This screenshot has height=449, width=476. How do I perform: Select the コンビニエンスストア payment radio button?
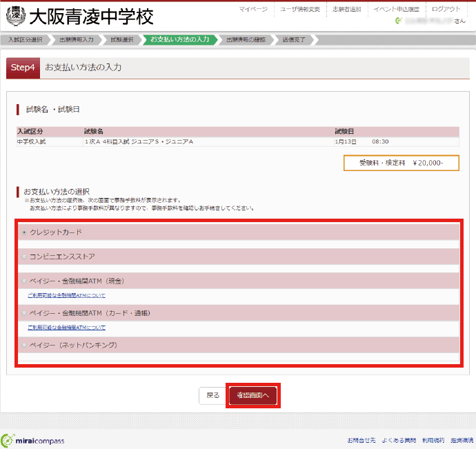[x=24, y=257]
